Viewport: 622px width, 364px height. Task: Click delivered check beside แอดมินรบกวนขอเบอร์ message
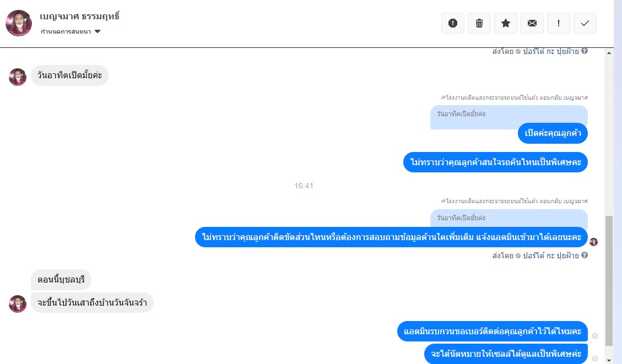pyautogui.click(x=594, y=336)
